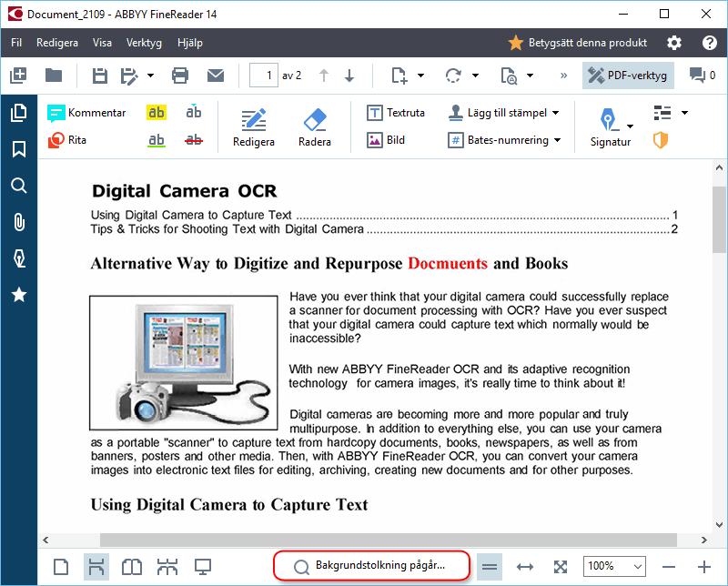Fit page to width arrows icon

pos(525,567)
